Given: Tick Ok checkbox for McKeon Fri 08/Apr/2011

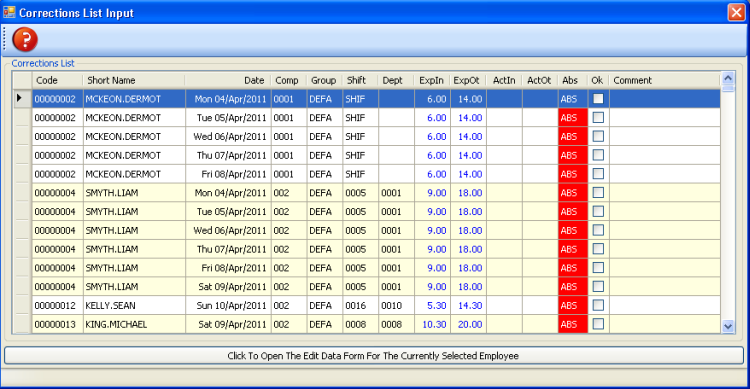Looking at the screenshot, I should 598,174.
